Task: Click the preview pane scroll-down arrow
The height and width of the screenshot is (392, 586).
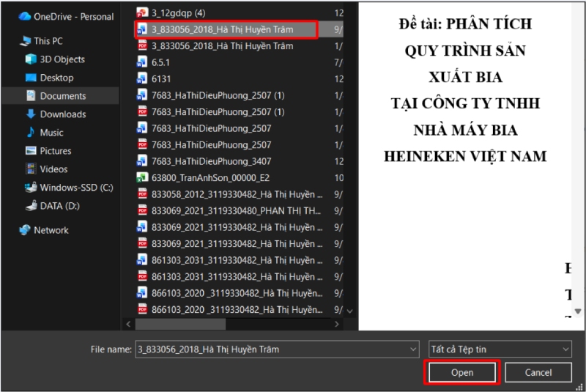Action: tap(578, 311)
